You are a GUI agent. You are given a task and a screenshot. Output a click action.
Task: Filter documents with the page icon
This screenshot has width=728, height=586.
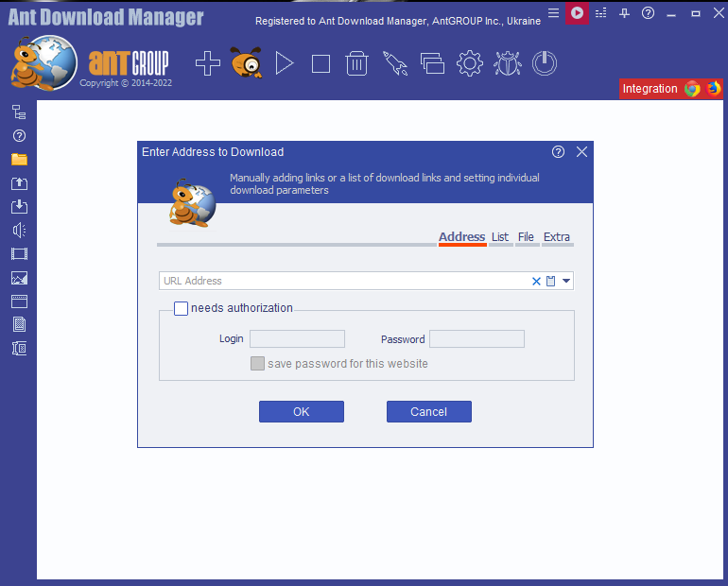tap(19, 324)
